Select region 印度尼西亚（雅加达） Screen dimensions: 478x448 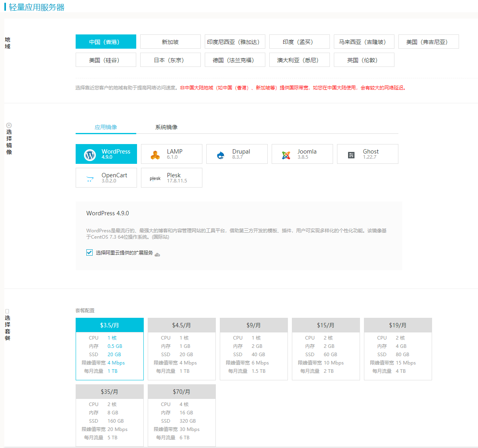[x=235, y=42]
